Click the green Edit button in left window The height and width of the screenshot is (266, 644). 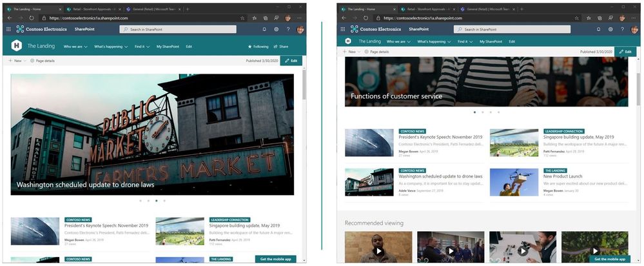click(x=291, y=61)
